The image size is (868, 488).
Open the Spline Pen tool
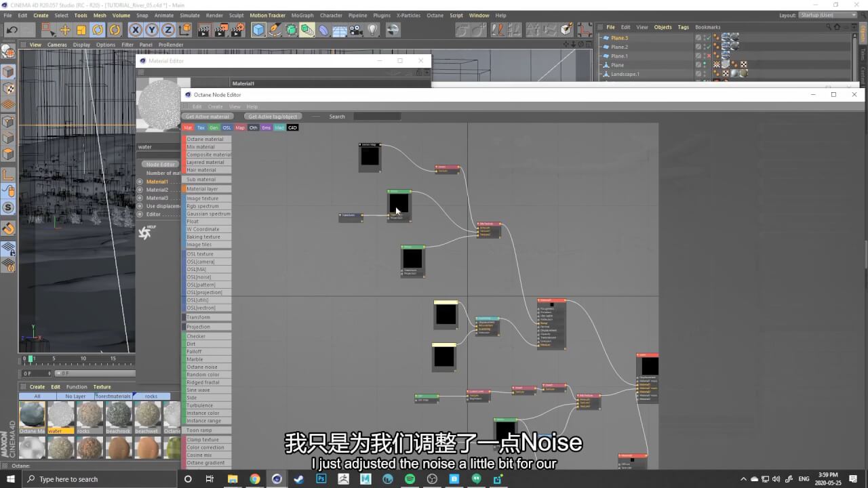tap(275, 30)
